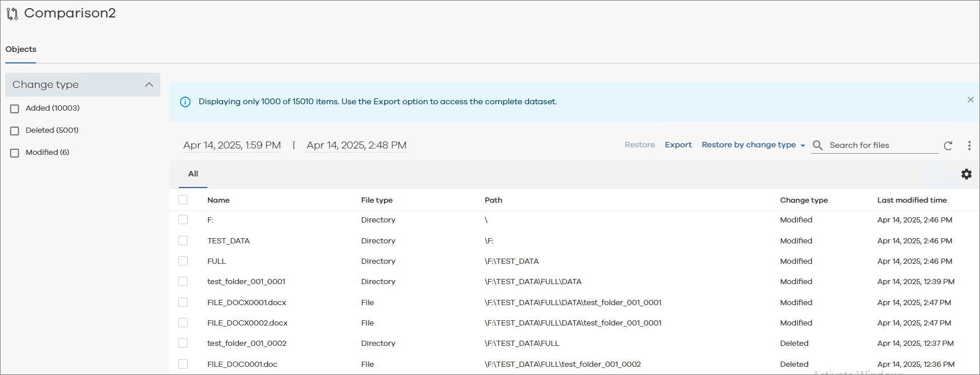Focus the Search for files field
980x375 pixels.
pyautogui.click(x=882, y=146)
